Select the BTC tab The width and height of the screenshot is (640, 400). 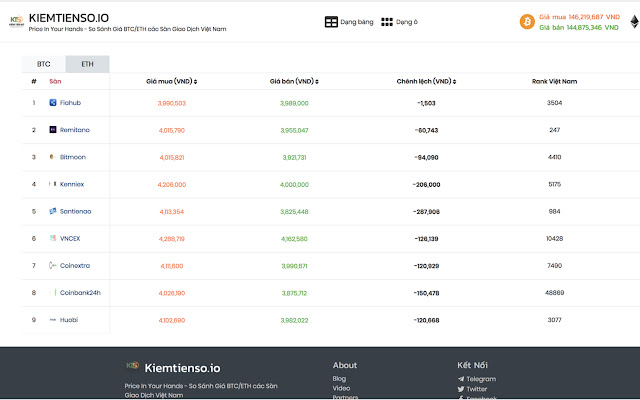(x=44, y=64)
